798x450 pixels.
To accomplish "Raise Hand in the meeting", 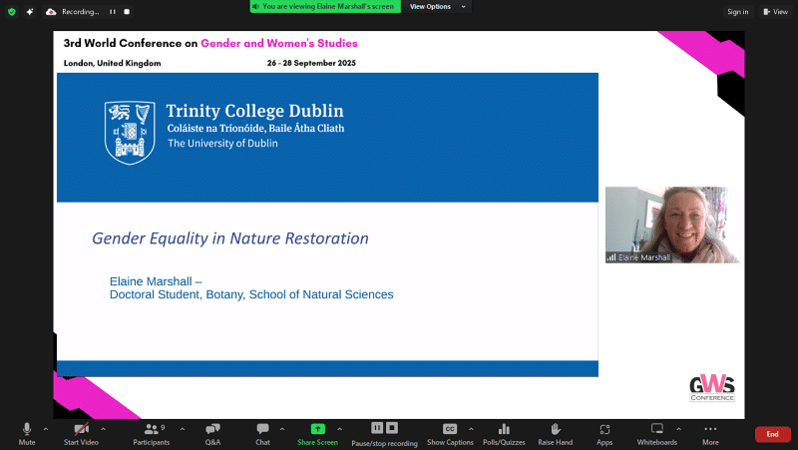I will coord(555,430).
